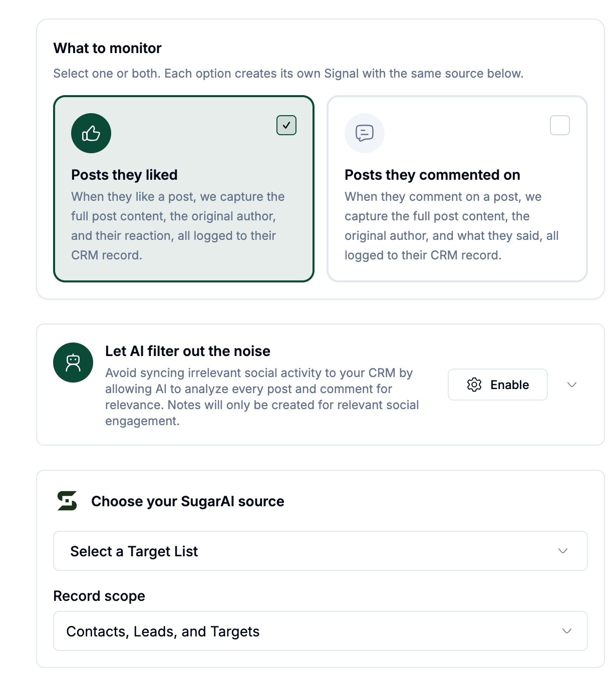Click the Posts they liked description text
The width and height of the screenshot is (616, 683).
pos(178,226)
